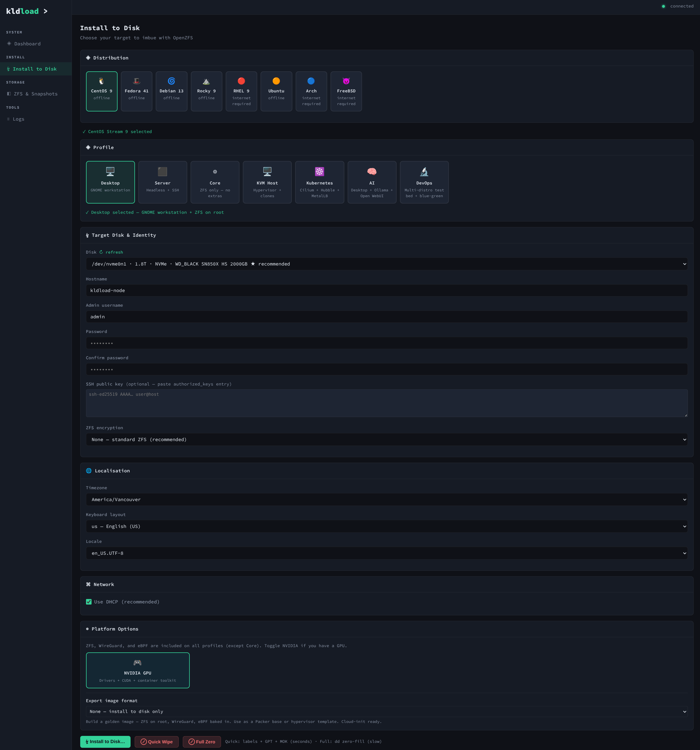Pick the Arch blue circle icon
This screenshot has height=750, width=700.
[311, 81]
